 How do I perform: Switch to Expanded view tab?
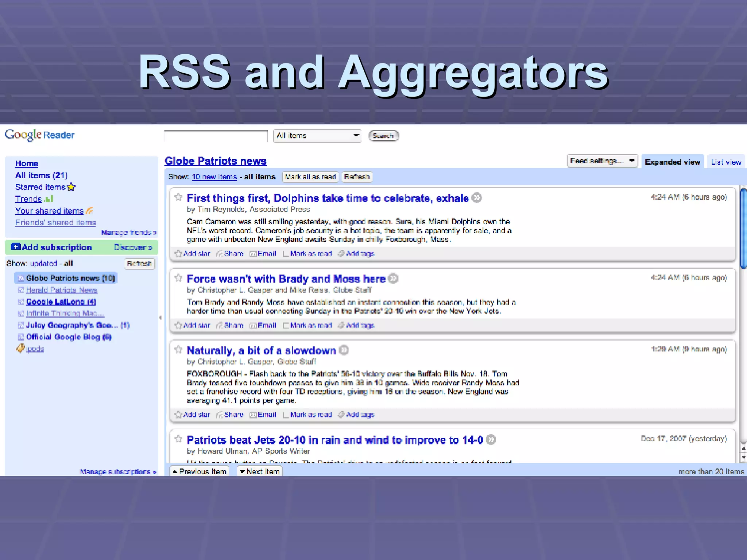tap(673, 162)
